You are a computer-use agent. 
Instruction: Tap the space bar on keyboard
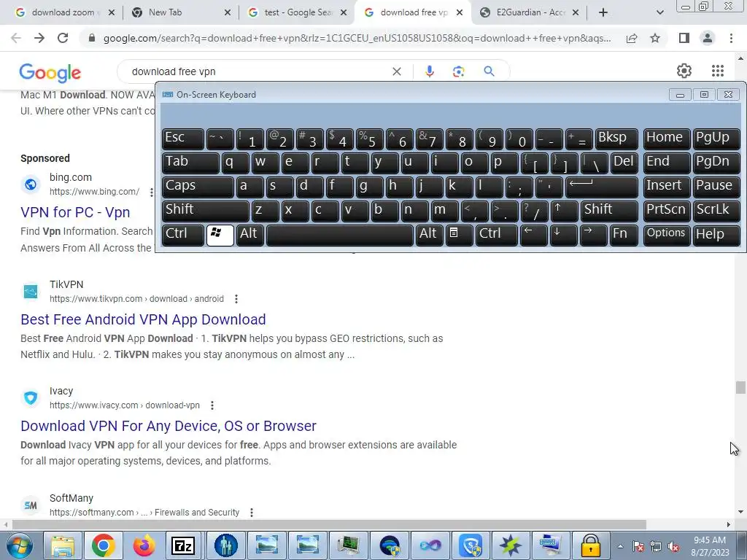coord(340,235)
